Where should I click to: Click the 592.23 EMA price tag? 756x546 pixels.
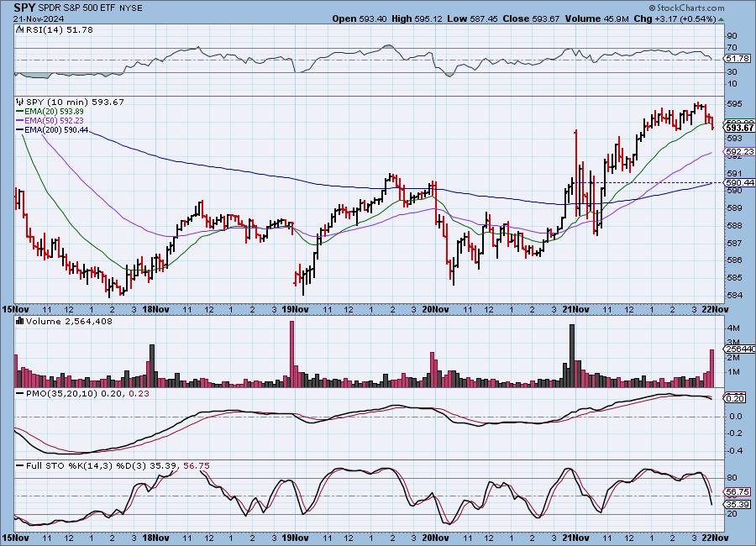coord(739,151)
